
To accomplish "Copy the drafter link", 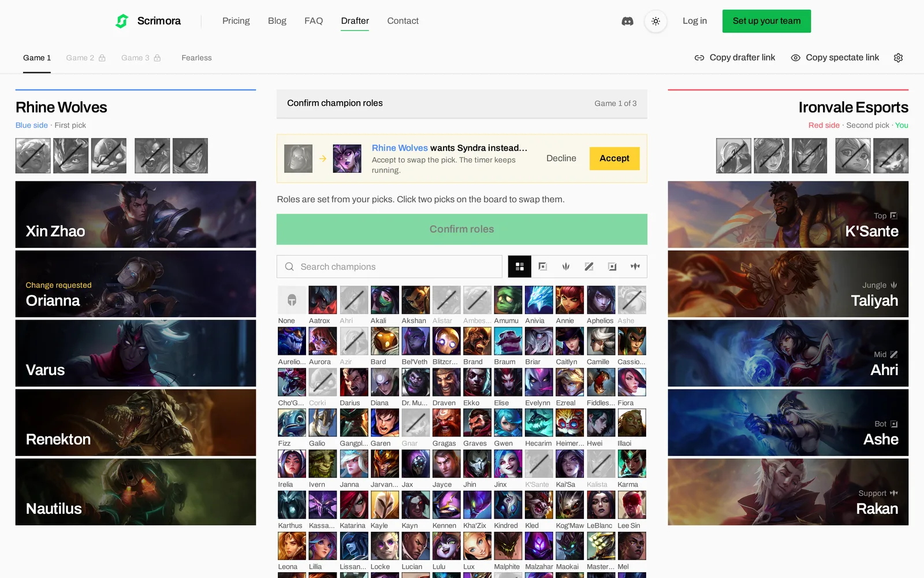I will (x=735, y=58).
